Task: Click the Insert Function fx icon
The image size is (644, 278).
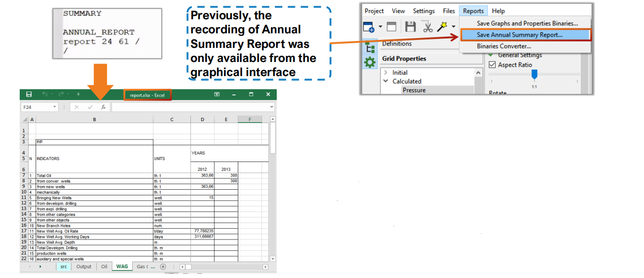Action: point(103,107)
